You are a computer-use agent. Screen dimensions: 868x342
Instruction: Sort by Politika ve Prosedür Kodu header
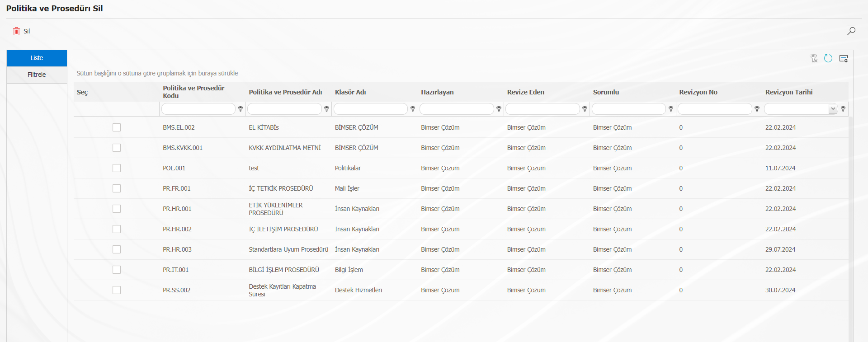193,92
